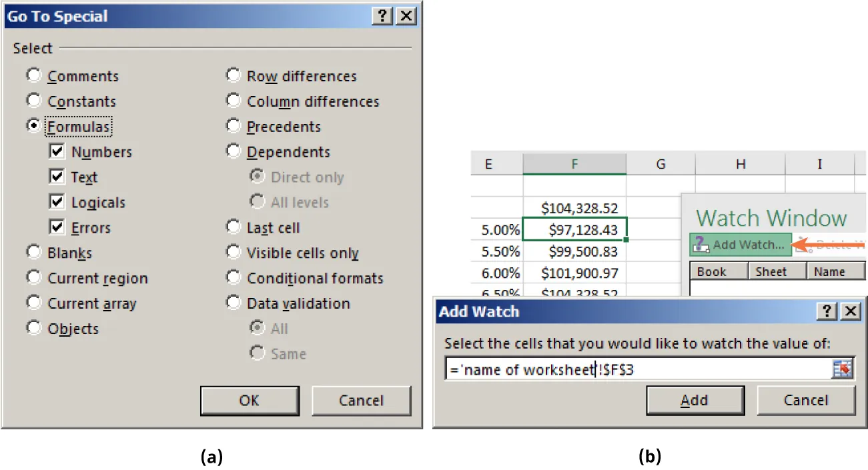Viewport: 868px width, 470px height.
Task: Select the Visible cells only option
Action: (x=234, y=253)
